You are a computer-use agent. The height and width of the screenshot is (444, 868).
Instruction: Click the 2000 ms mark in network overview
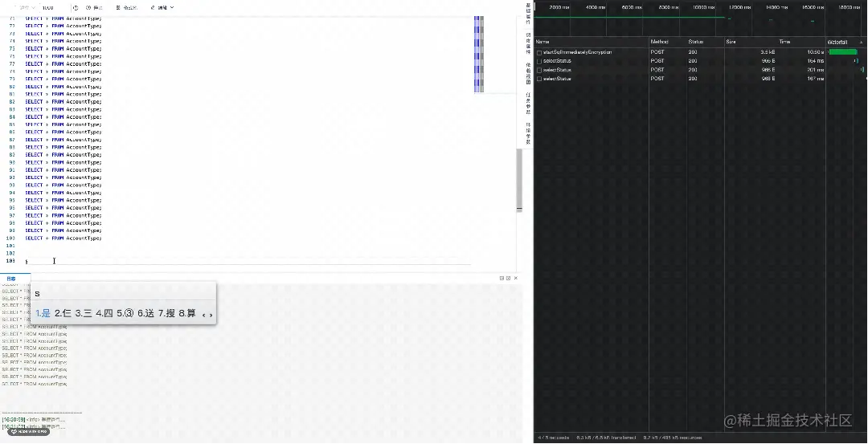[559, 7]
